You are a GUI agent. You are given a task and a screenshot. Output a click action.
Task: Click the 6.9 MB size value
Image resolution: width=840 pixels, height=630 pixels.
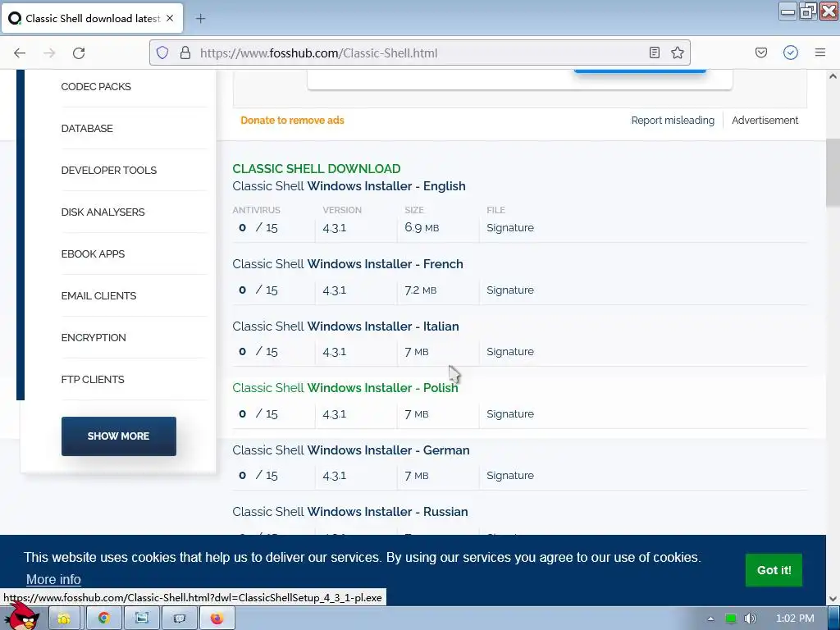[422, 228]
